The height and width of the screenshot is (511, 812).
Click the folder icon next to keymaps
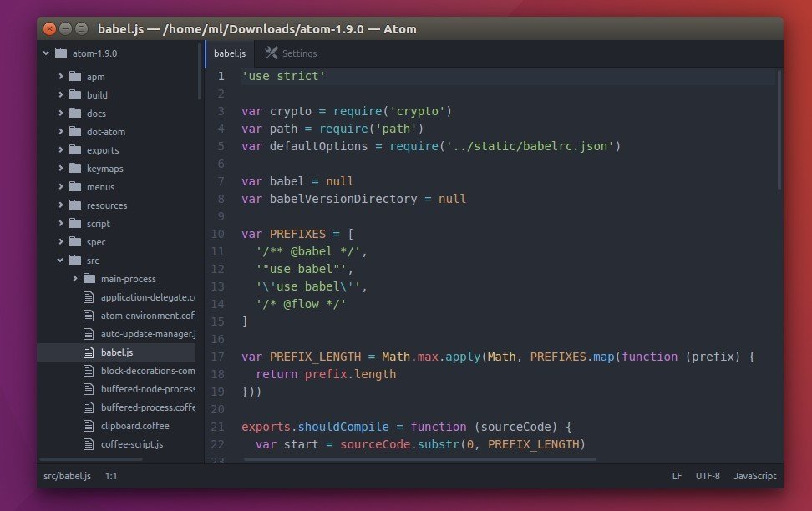point(75,168)
